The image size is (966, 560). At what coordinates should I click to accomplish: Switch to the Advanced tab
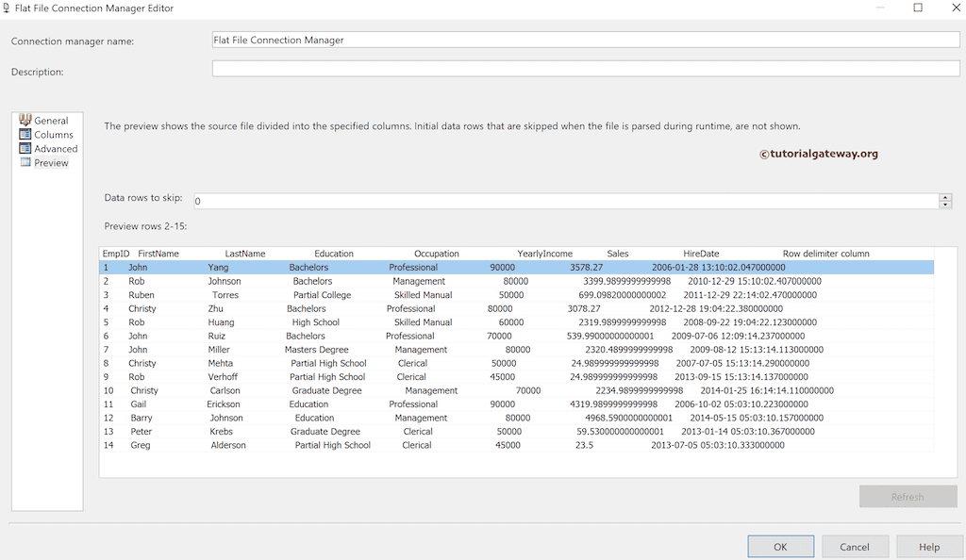point(57,148)
